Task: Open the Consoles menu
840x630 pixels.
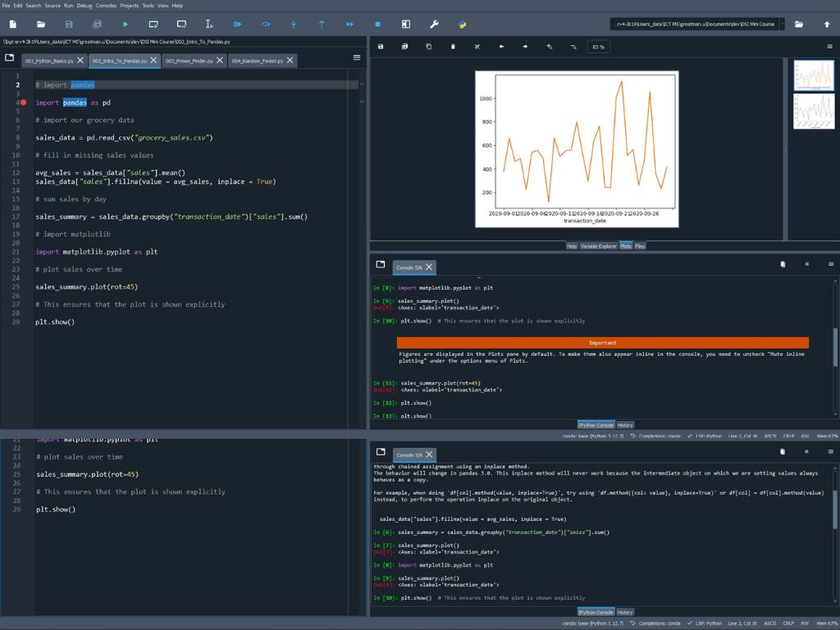Action: 106,6
